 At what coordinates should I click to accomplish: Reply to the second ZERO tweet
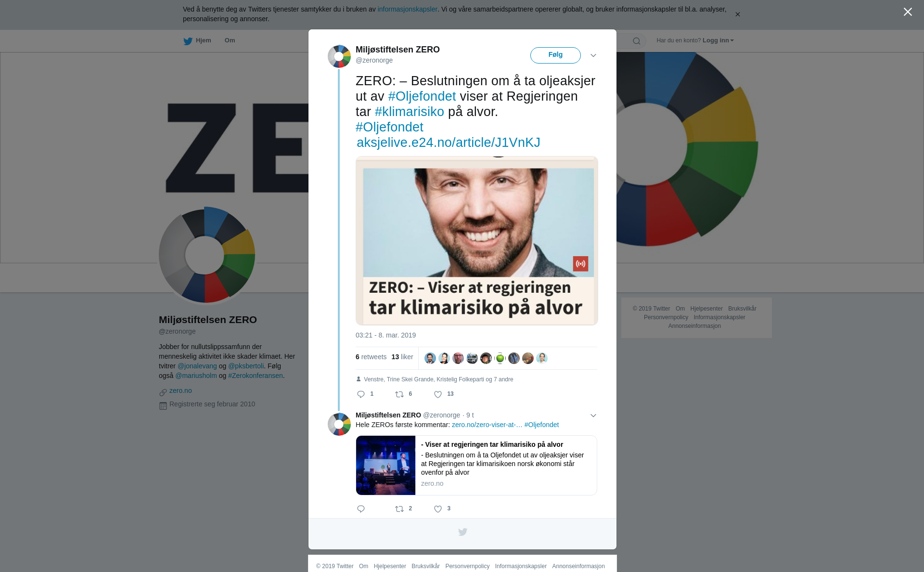pyautogui.click(x=361, y=509)
